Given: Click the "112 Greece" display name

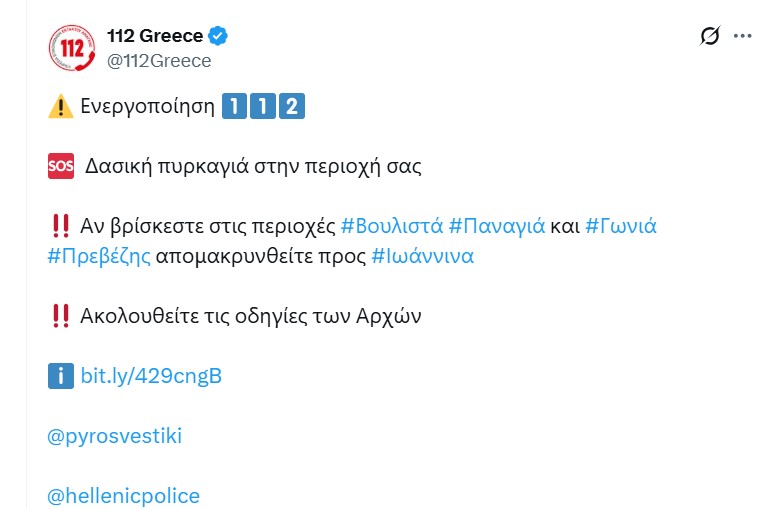Looking at the screenshot, I should pyautogui.click(x=155, y=36).
